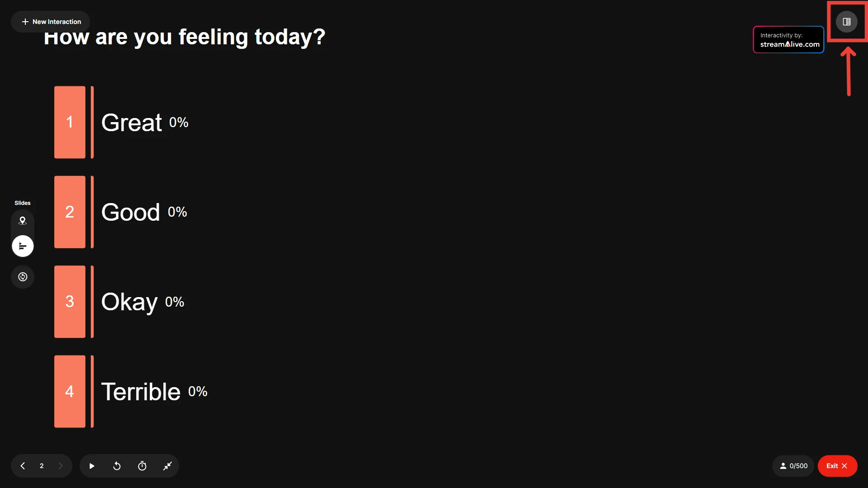868x488 pixels.
Task: Reset the poll with the restart icon
Action: coord(117,466)
